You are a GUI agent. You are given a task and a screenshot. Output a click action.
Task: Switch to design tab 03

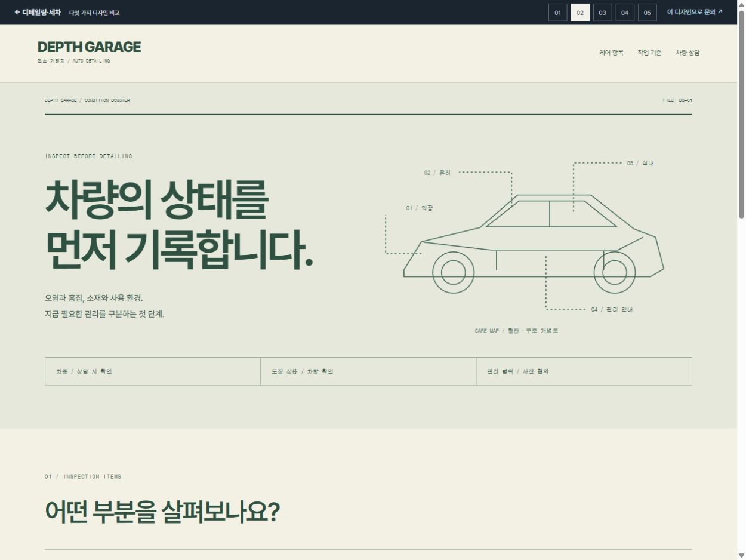coord(602,13)
